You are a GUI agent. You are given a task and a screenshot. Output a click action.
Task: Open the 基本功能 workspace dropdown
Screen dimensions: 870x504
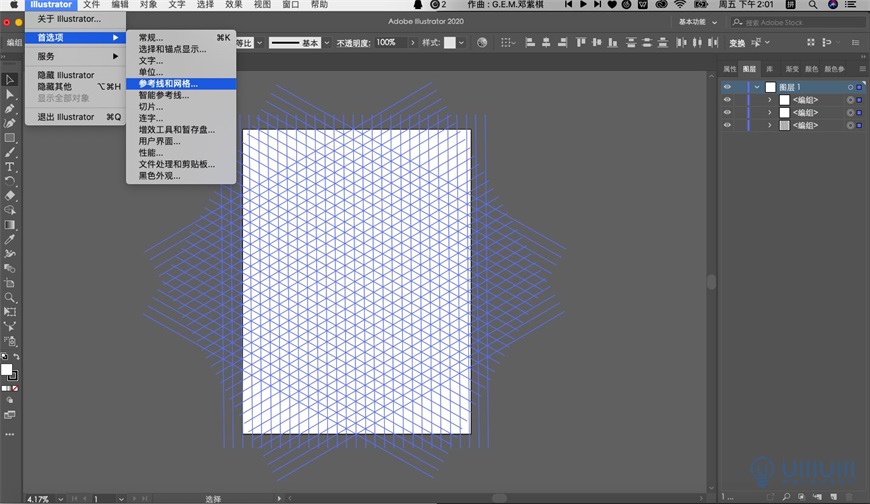[x=697, y=21]
